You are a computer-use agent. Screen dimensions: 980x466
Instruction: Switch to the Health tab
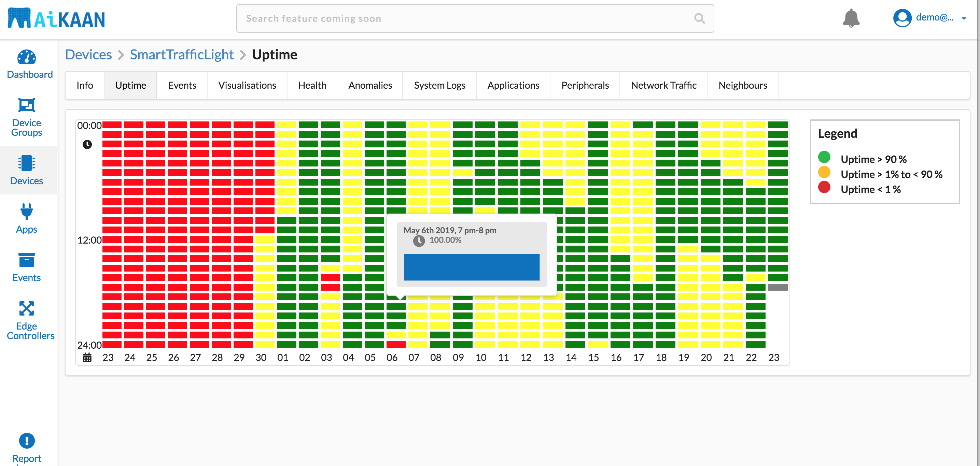pyautogui.click(x=312, y=86)
